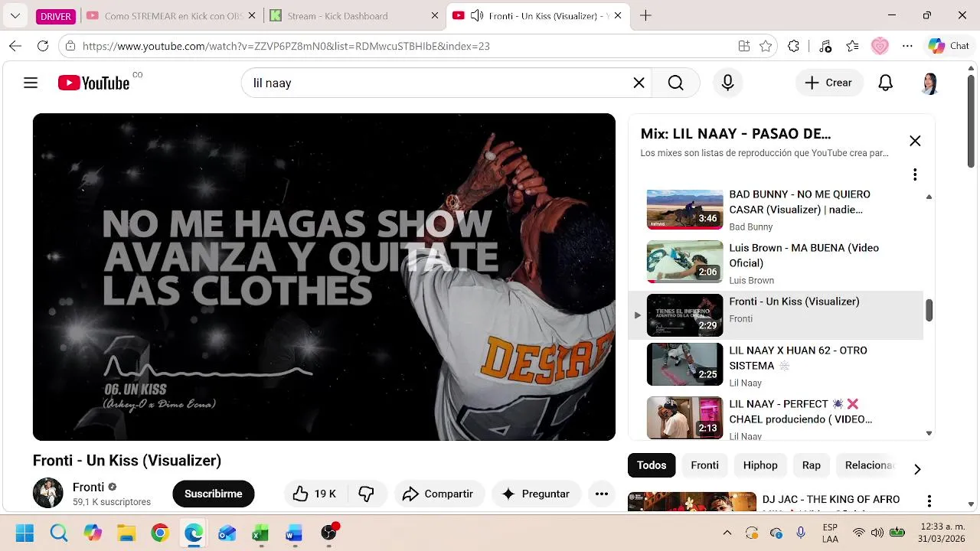Open Excel from the taskbar
This screenshot has width=980, height=551.
[260, 533]
